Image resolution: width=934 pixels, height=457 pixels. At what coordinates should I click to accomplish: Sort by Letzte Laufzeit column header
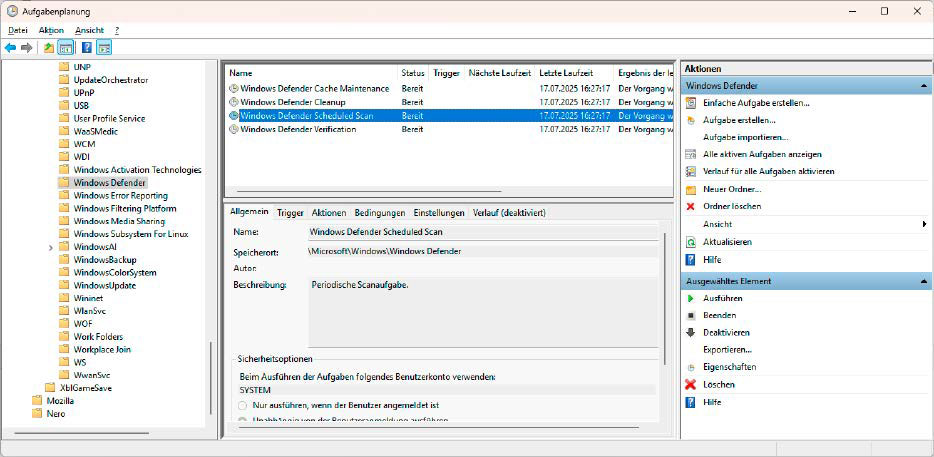click(x=574, y=73)
